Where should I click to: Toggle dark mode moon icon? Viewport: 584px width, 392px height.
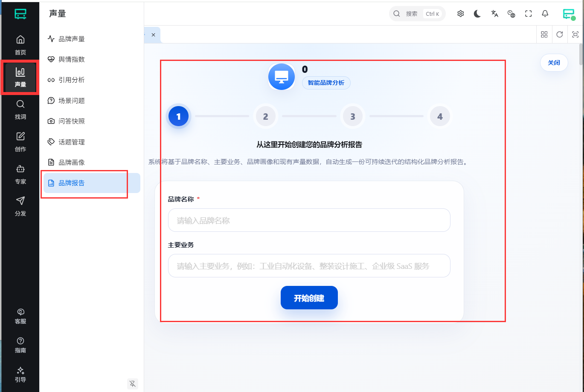pyautogui.click(x=477, y=14)
